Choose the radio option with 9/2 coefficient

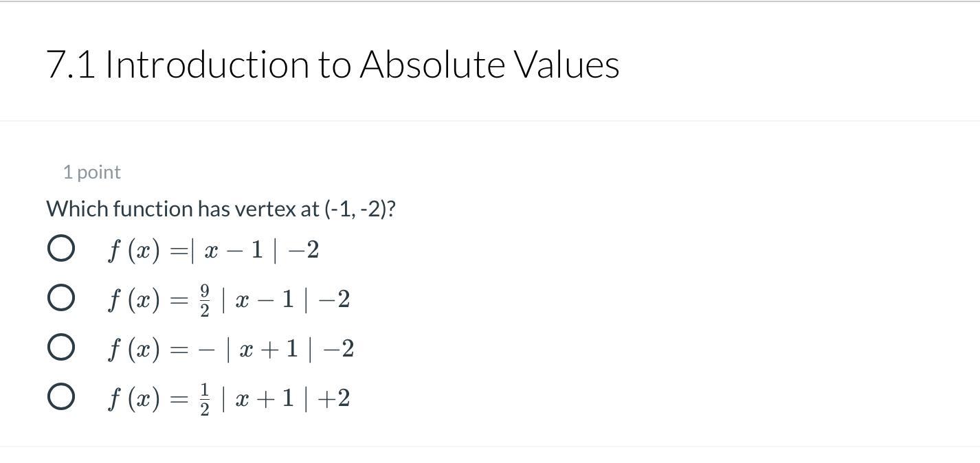(x=61, y=298)
